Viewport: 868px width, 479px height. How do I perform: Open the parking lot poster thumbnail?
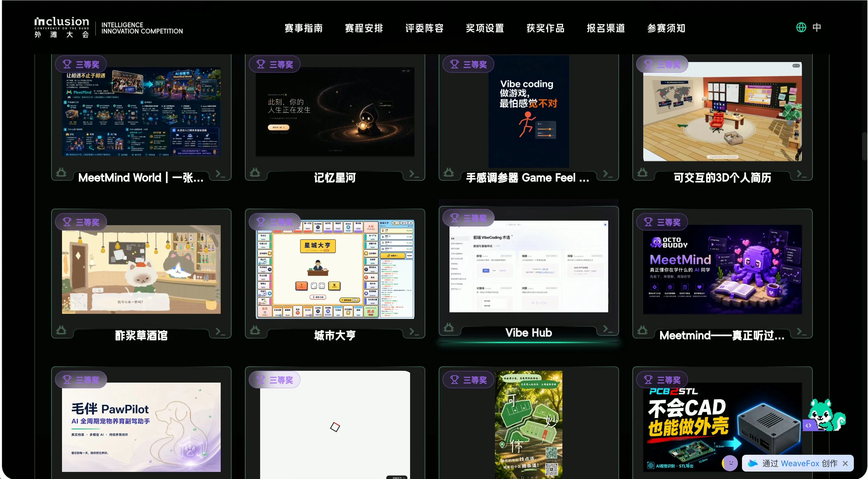coord(529,425)
